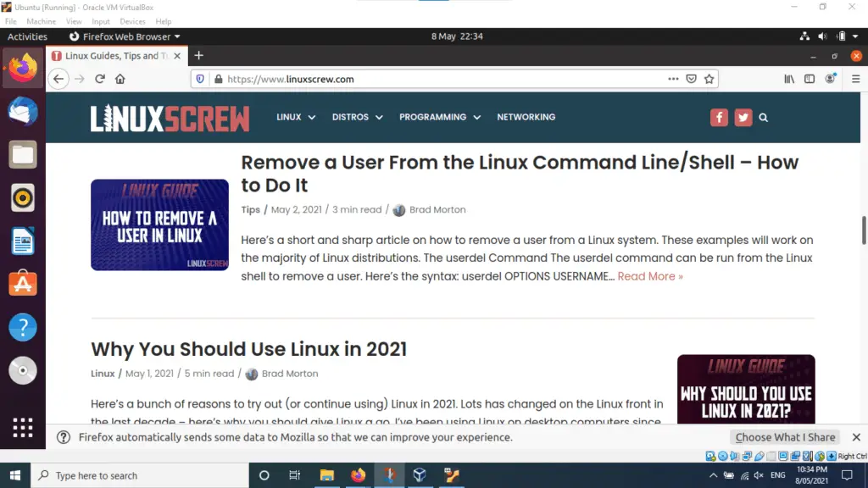The width and height of the screenshot is (868, 488).
Task: Open VirtualBox Machine menu
Action: (41, 21)
